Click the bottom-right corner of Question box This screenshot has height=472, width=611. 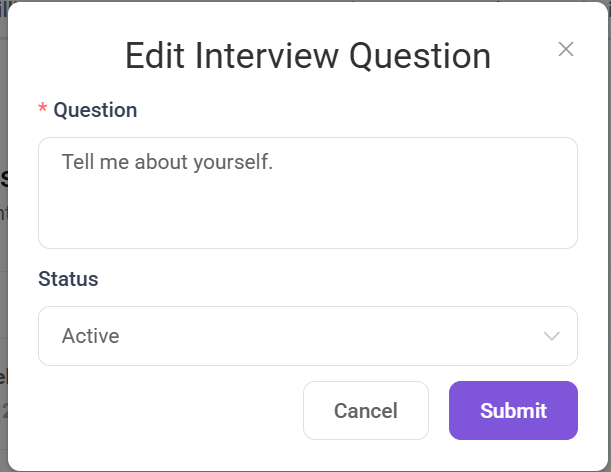[x=570, y=241]
